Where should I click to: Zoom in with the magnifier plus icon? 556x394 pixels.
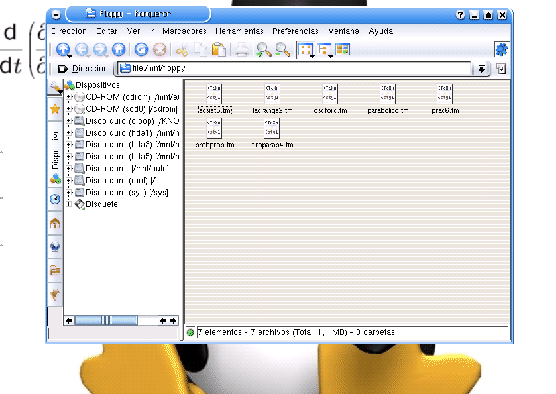click(x=264, y=50)
